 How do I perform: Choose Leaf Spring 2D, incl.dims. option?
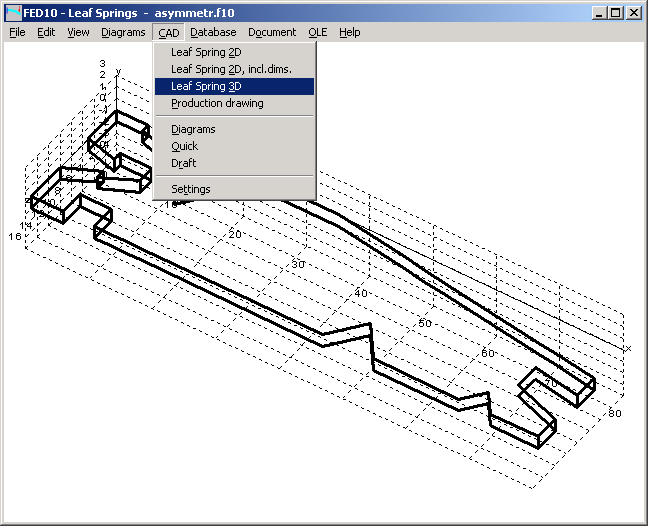click(231, 69)
